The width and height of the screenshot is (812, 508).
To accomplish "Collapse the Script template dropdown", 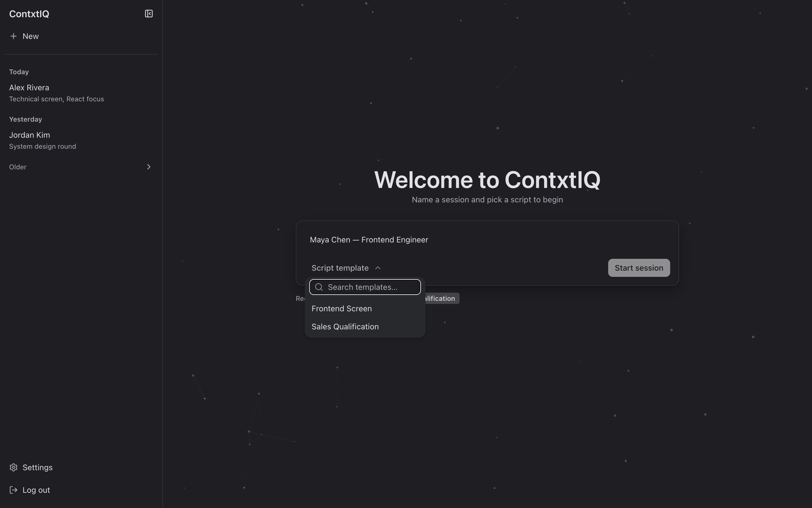I will [x=346, y=268].
